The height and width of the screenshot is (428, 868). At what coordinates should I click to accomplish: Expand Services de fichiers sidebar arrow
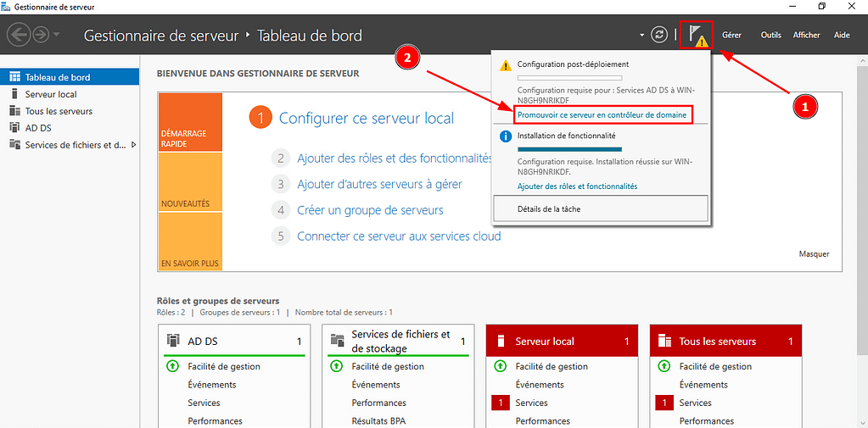click(132, 145)
